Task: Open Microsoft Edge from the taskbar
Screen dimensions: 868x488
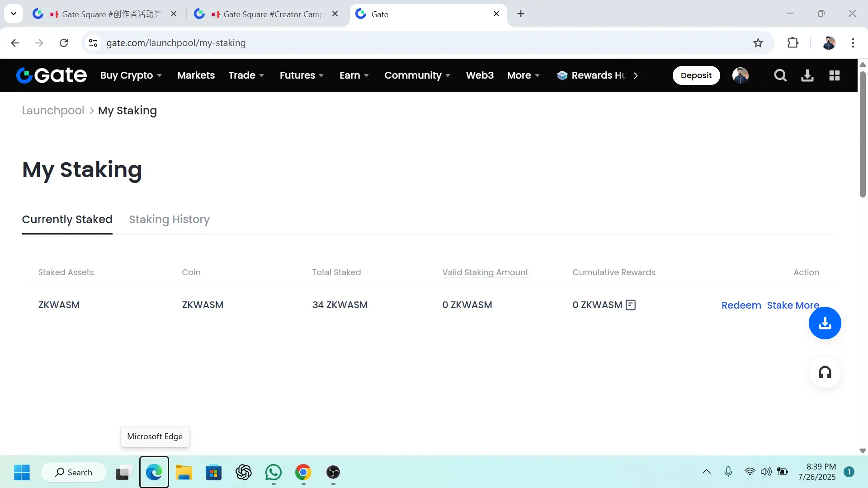Action: (x=154, y=472)
